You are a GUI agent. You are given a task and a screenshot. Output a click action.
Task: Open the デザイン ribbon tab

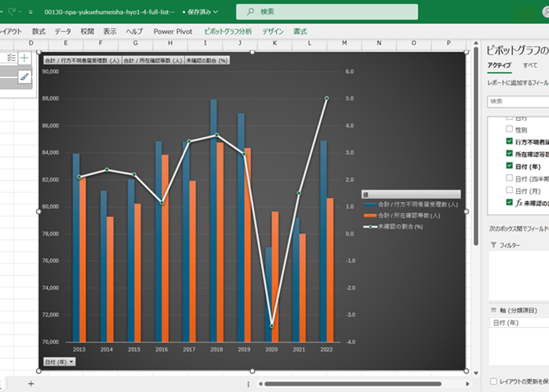[273, 31]
